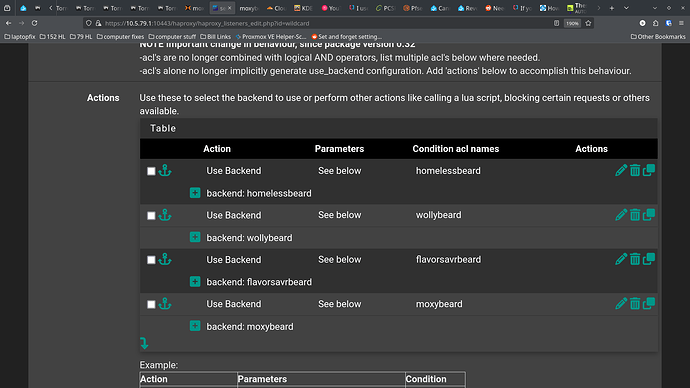Tick the checkbox for the moxybeard action
This screenshot has width=690, height=388.
[151, 304]
